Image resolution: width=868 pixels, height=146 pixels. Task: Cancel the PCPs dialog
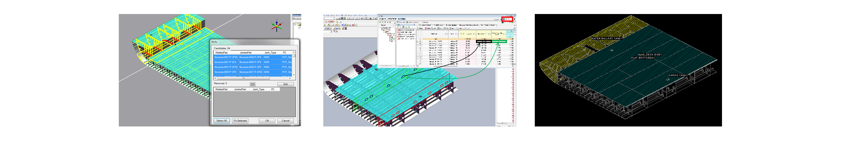tap(285, 121)
